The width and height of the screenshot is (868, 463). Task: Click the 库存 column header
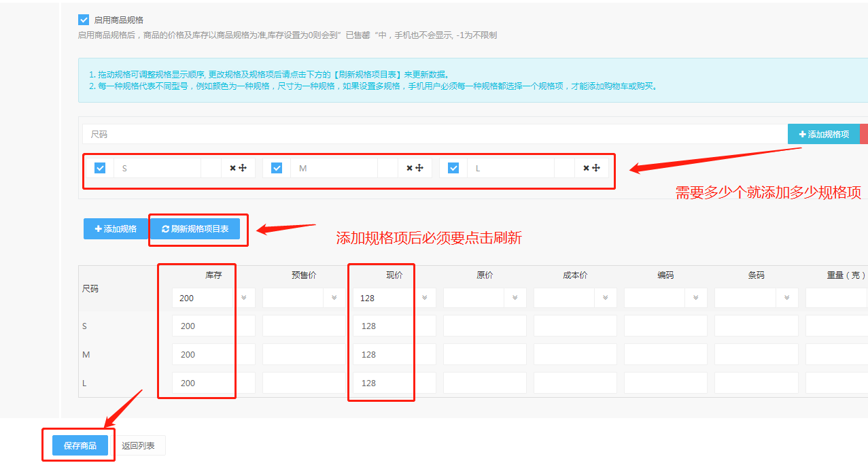pos(213,275)
